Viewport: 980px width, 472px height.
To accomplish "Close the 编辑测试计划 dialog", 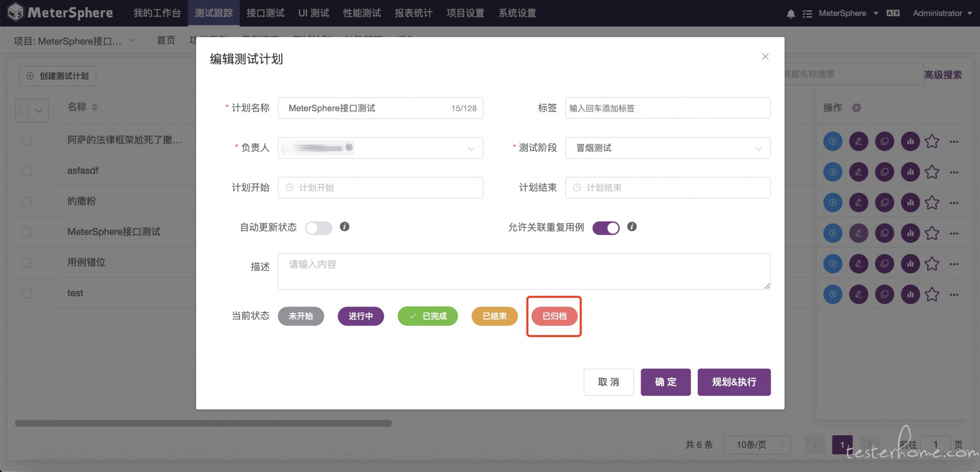I will (x=765, y=57).
